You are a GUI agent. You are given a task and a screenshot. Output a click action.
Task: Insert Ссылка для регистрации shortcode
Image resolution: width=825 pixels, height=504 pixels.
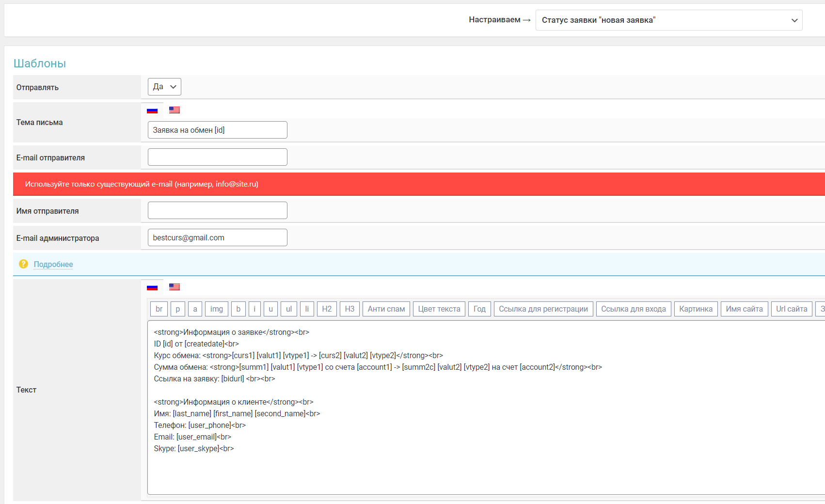pos(543,309)
